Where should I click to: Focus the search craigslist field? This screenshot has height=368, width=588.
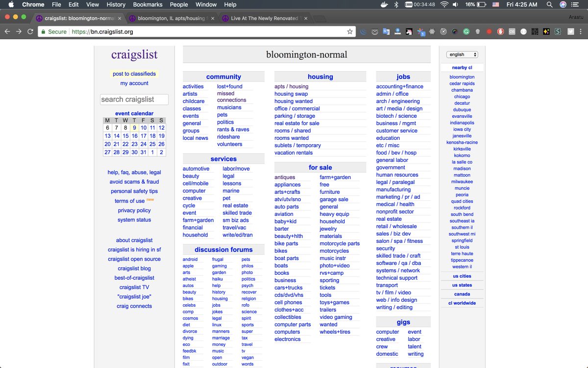(134, 99)
